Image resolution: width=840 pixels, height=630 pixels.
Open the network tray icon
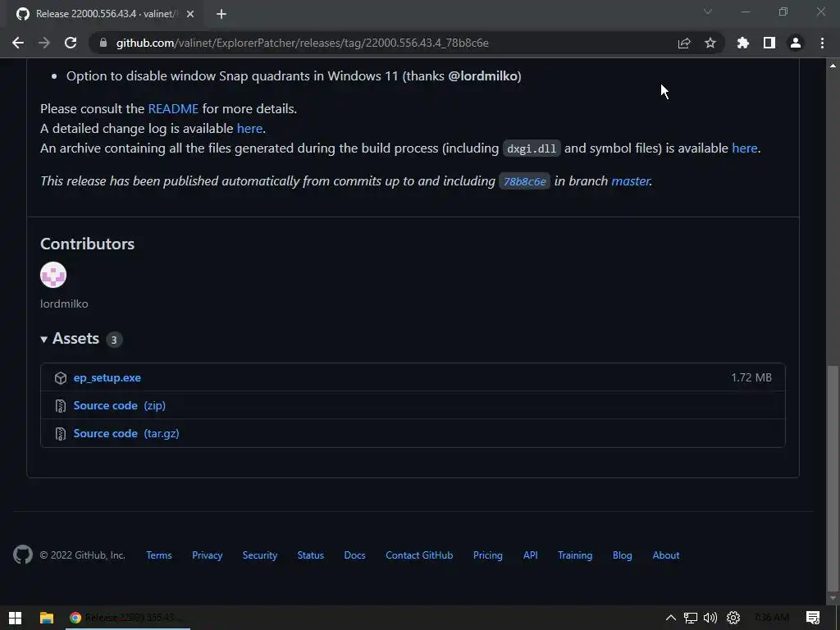[690, 618]
